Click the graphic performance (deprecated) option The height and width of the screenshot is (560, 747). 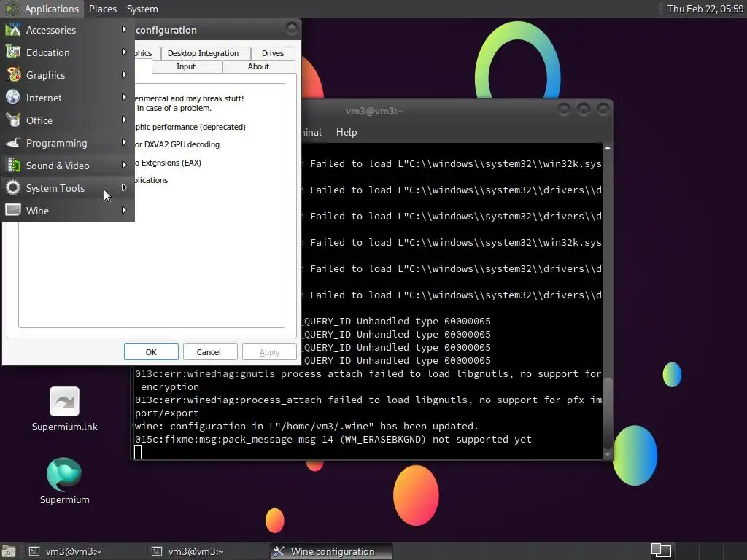click(190, 127)
